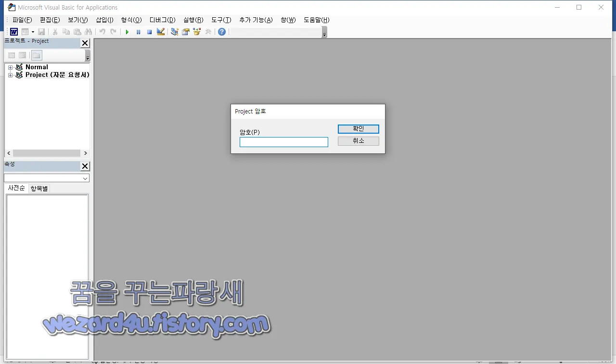The image size is (616, 364).
Task: Click the Copy toolbar icon
Action: 66,32
